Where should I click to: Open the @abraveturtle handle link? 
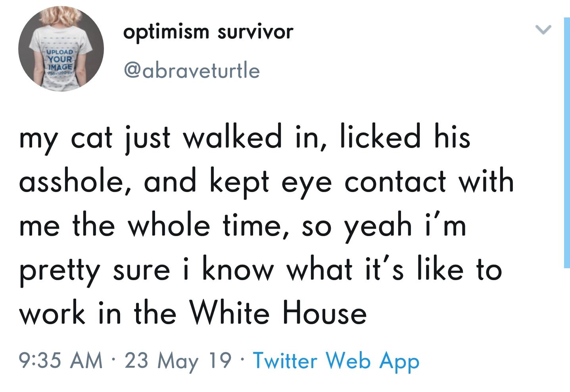pos(192,71)
